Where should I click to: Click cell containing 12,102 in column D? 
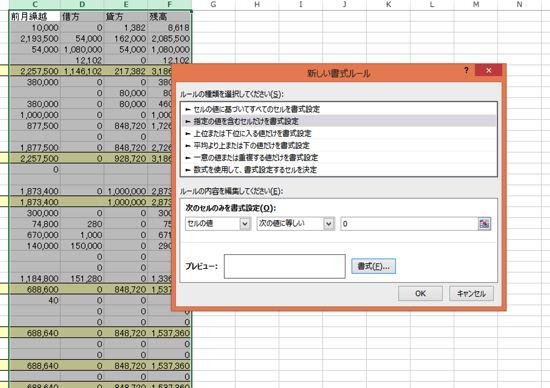coord(82,60)
